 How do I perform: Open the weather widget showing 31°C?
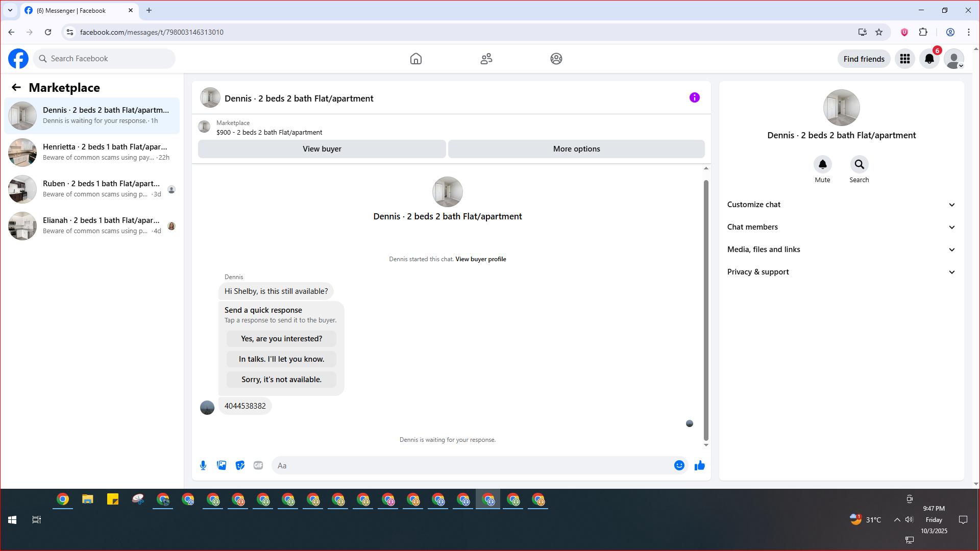pos(866,520)
